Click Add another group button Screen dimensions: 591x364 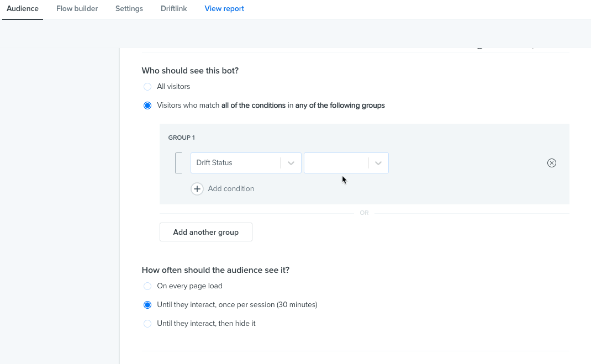coord(206,232)
